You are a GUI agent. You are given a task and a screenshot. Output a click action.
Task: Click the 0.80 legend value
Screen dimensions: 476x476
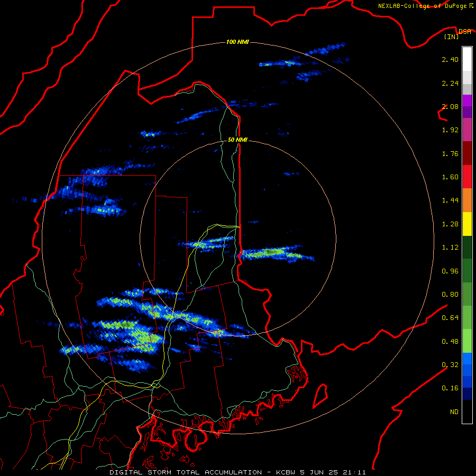pos(450,295)
